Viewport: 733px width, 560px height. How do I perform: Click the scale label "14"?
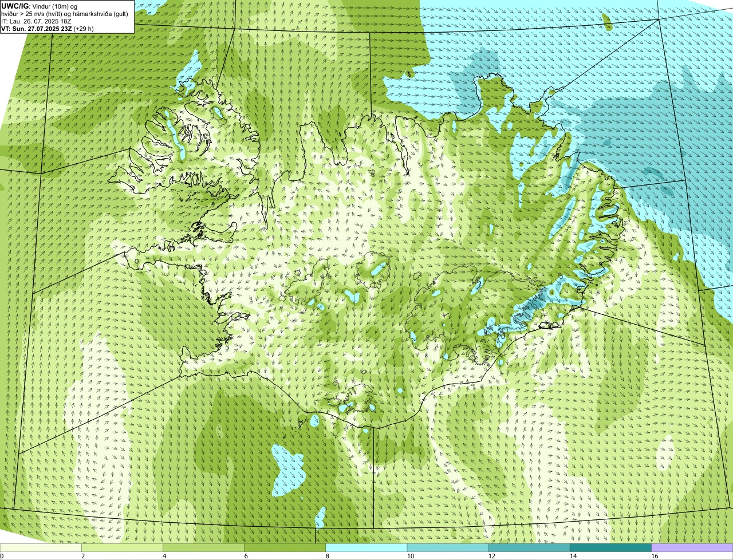(x=573, y=556)
